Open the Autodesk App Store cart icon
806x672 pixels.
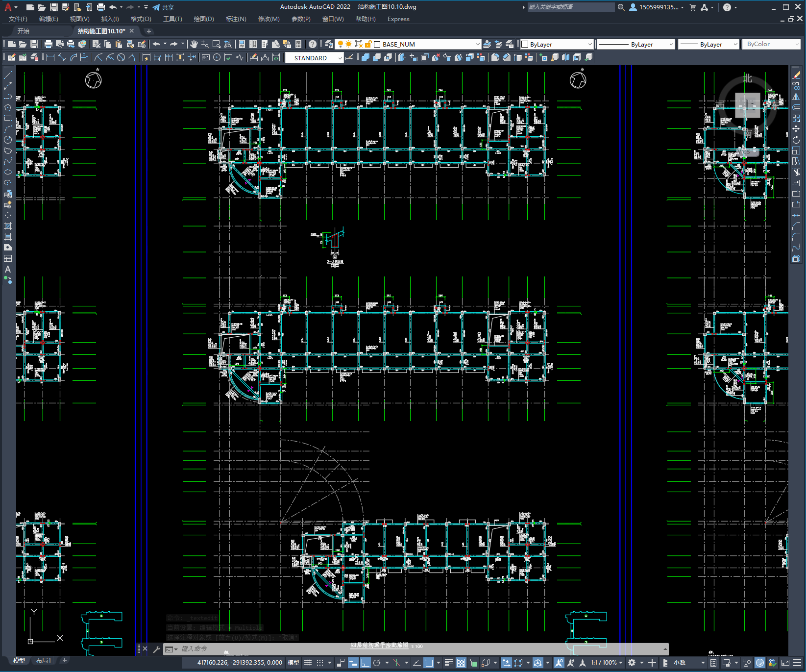click(x=692, y=7)
